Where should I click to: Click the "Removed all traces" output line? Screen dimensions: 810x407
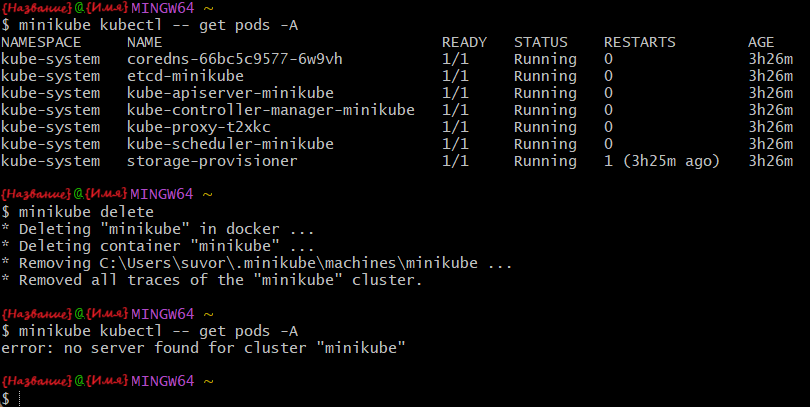pyautogui.click(x=220, y=280)
